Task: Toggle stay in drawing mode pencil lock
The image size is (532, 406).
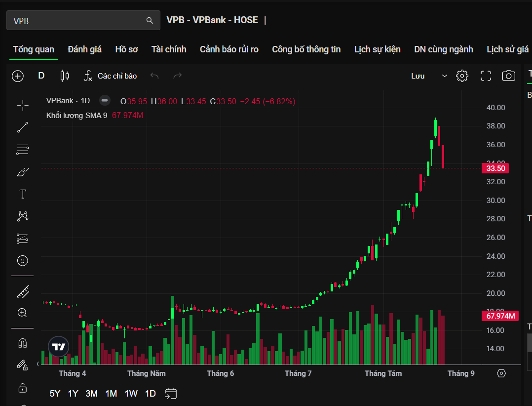Action: point(22,365)
